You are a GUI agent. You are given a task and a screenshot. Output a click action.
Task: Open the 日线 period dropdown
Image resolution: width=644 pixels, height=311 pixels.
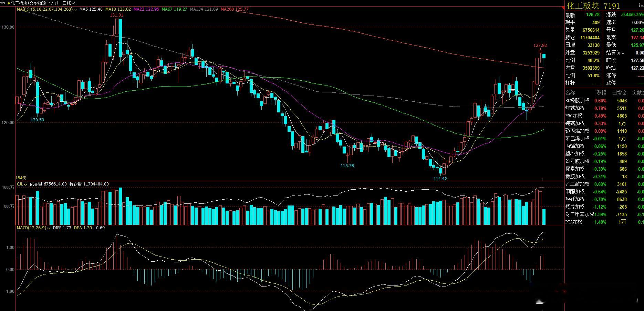(x=69, y=3)
